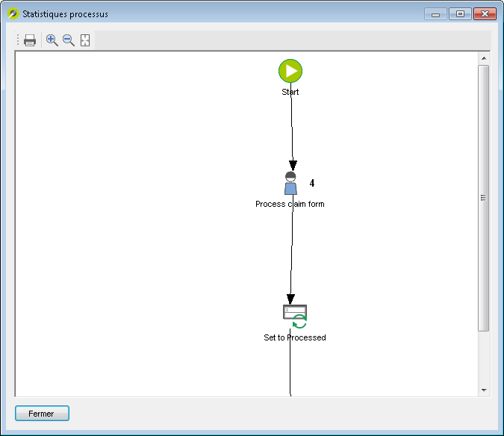Click the vertical scrollbar thumb
The width and height of the screenshot is (504, 436).
click(483, 198)
